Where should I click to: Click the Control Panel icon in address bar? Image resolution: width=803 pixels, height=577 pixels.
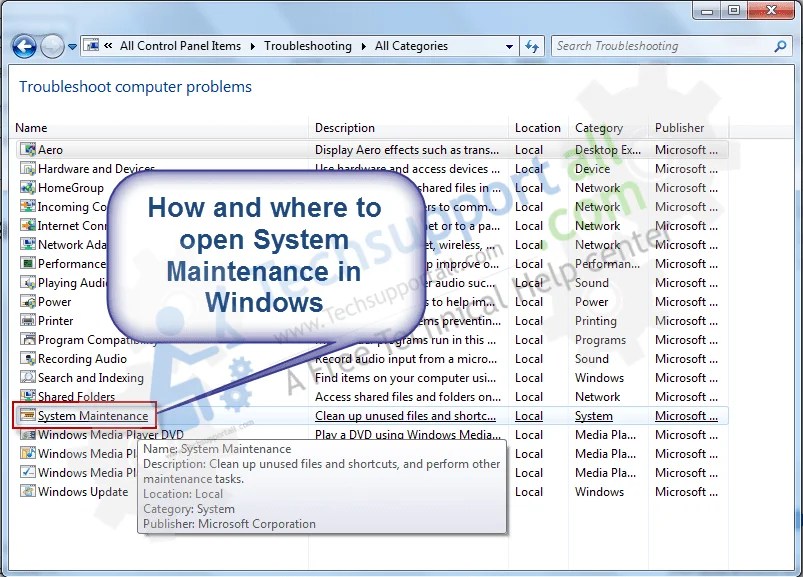tap(91, 46)
